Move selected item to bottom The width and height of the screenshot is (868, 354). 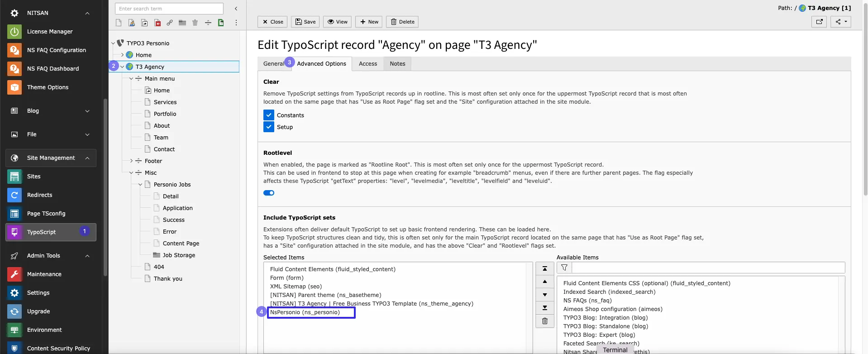545,308
